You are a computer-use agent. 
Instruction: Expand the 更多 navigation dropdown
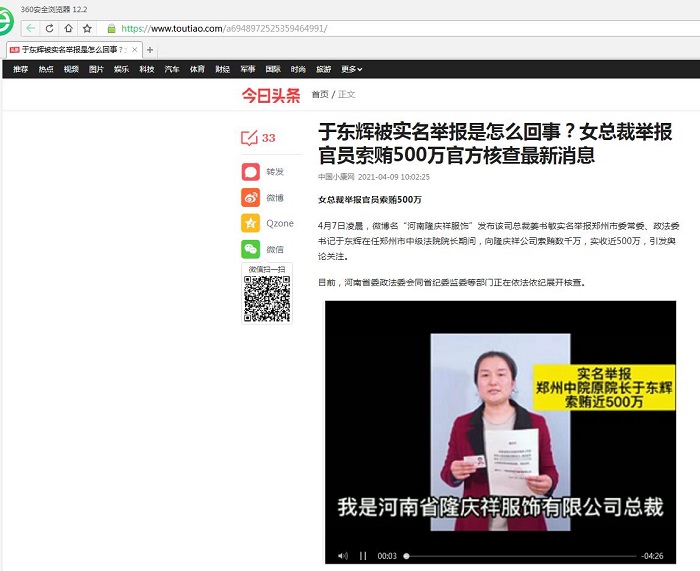(x=351, y=69)
